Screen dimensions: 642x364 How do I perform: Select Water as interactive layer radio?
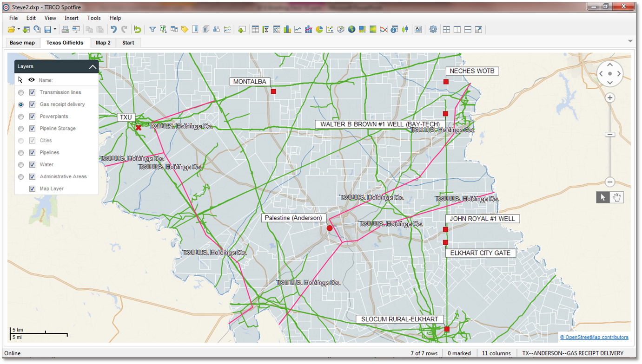(x=21, y=165)
